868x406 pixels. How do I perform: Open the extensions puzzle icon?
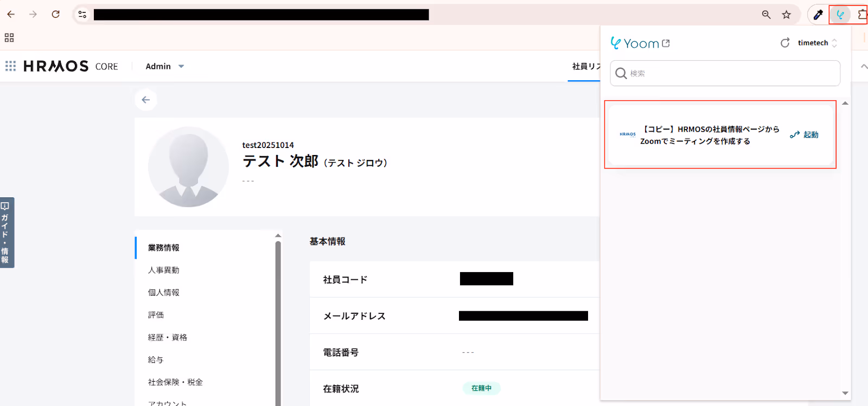click(x=862, y=15)
